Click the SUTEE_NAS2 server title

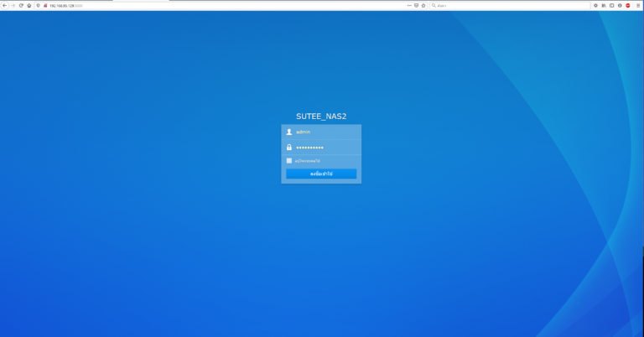tap(321, 117)
